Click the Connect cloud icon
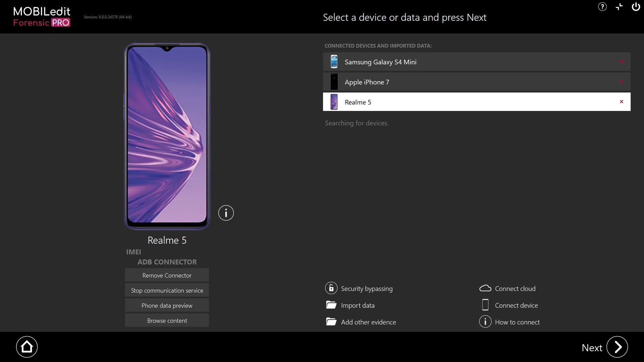The image size is (644, 362). (485, 288)
